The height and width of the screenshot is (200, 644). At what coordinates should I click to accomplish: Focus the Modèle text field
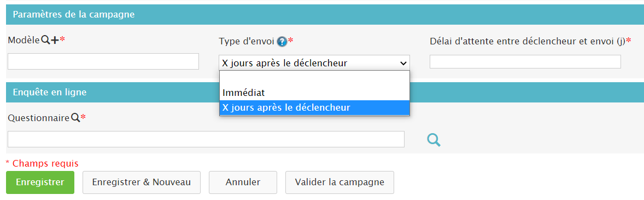coord(103,61)
